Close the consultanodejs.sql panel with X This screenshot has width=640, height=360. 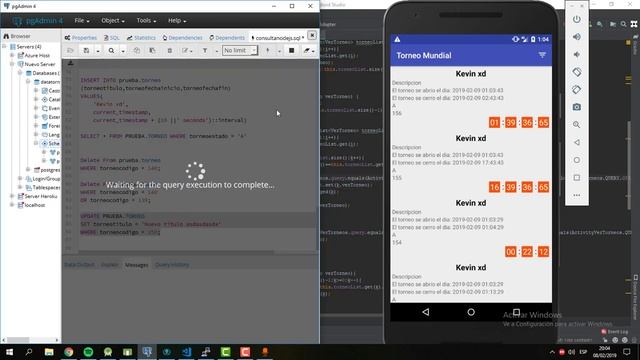tap(312, 36)
